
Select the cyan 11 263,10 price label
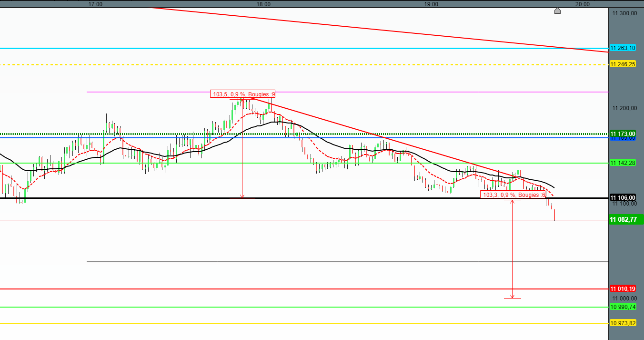click(623, 48)
